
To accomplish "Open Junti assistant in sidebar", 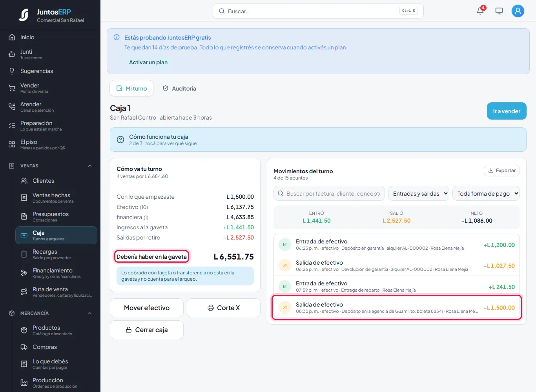I will point(50,54).
